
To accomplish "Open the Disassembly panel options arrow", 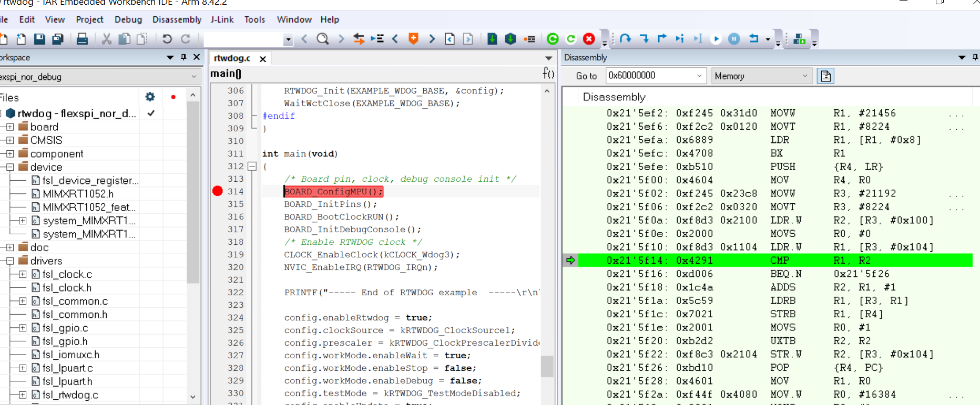I will pos(962,57).
